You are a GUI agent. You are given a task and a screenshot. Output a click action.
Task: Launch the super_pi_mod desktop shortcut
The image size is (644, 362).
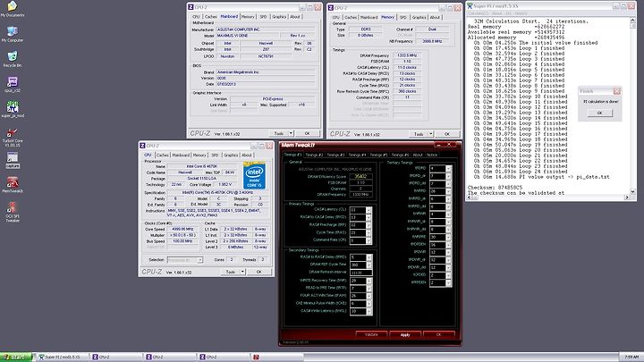[x=13, y=110]
